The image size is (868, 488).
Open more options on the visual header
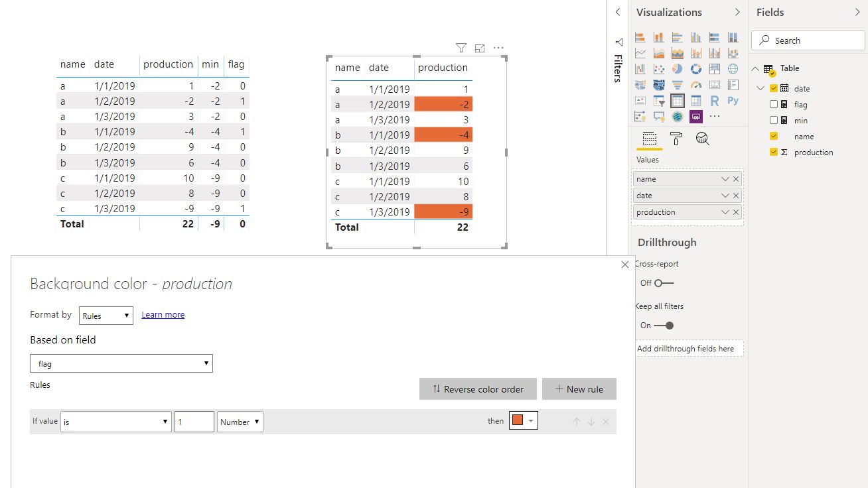tap(498, 48)
